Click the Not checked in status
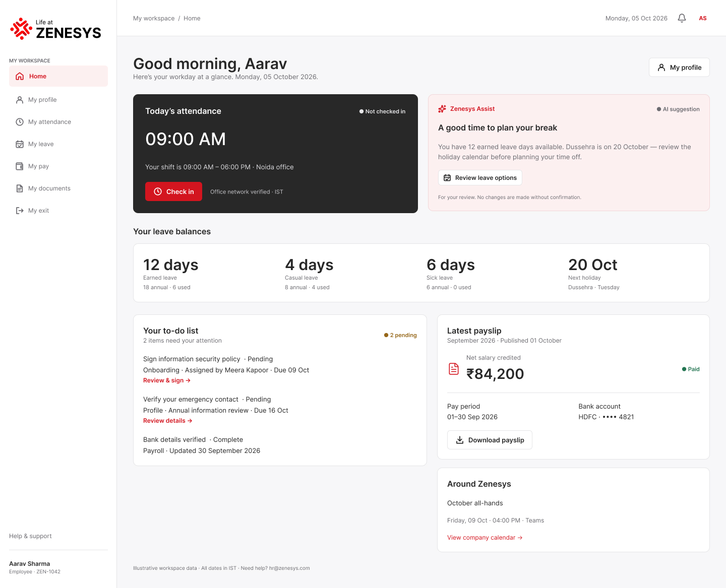Viewport: 726px width, 588px height. click(382, 111)
